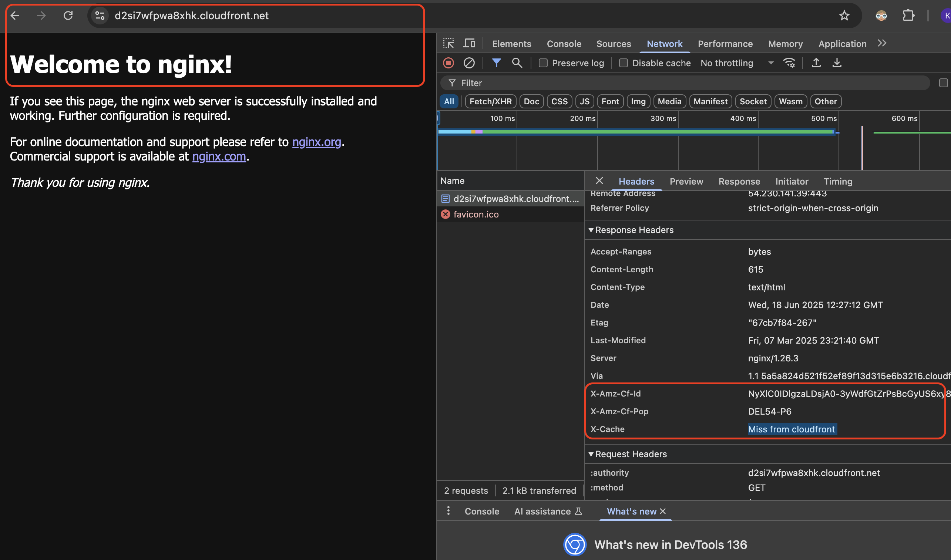This screenshot has height=560, width=951.
Task: Filter requests by Manifest type
Action: pyautogui.click(x=710, y=101)
